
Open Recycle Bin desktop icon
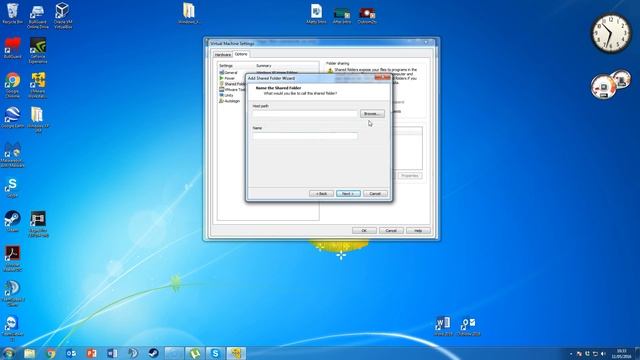coord(12,13)
